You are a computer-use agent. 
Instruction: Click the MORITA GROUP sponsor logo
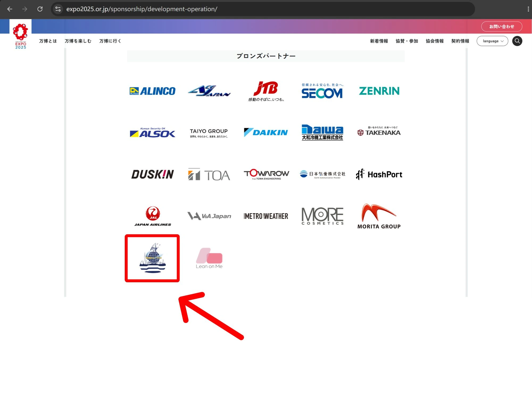click(x=379, y=216)
